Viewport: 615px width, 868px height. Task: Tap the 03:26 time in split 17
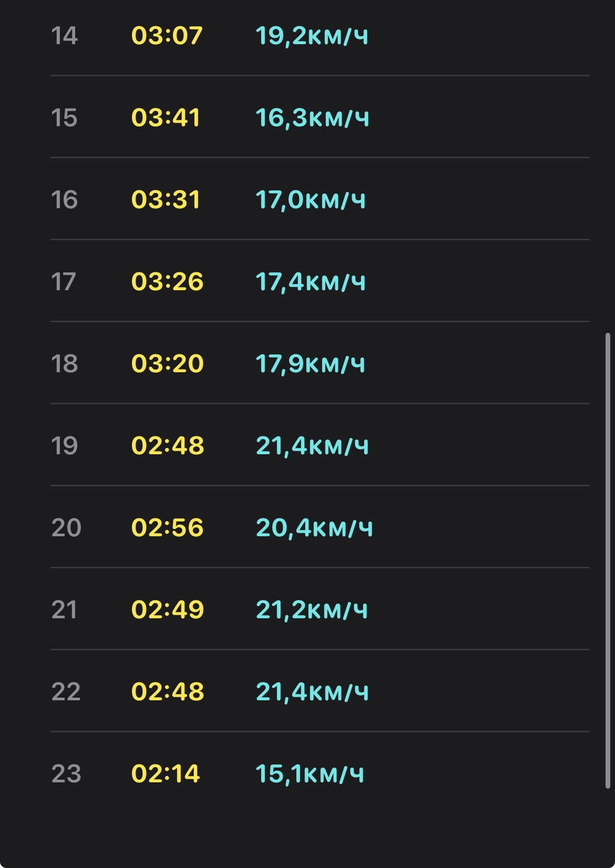167,282
